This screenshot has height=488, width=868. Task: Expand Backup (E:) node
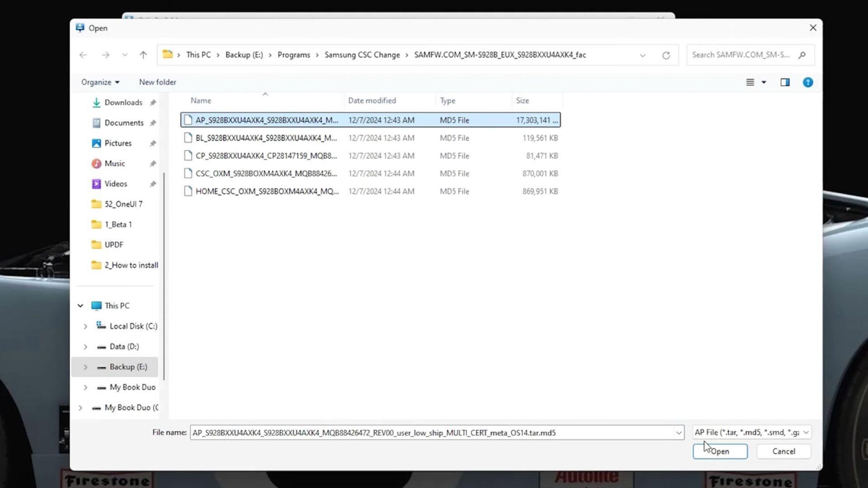pos(85,367)
